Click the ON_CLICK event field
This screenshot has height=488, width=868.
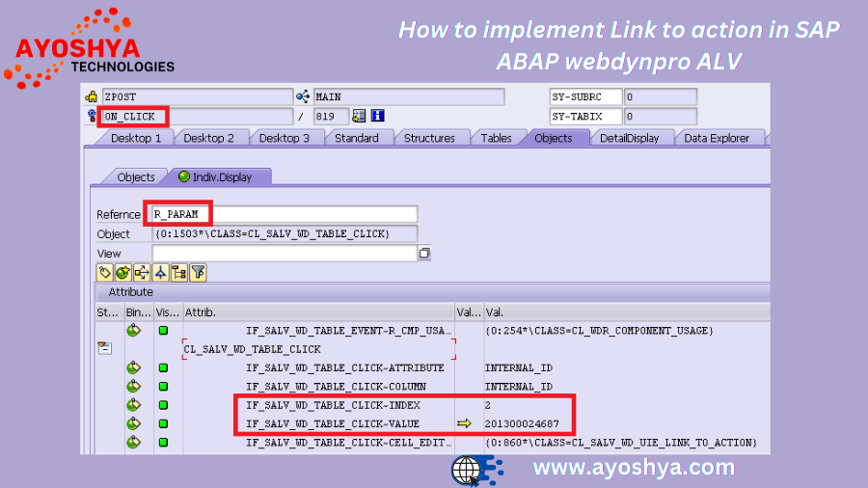(x=197, y=116)
